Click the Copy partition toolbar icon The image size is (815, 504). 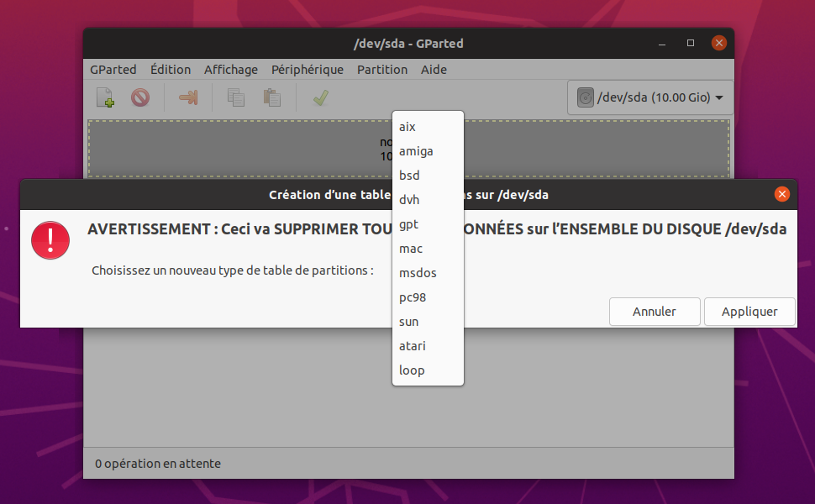point(236,97)
